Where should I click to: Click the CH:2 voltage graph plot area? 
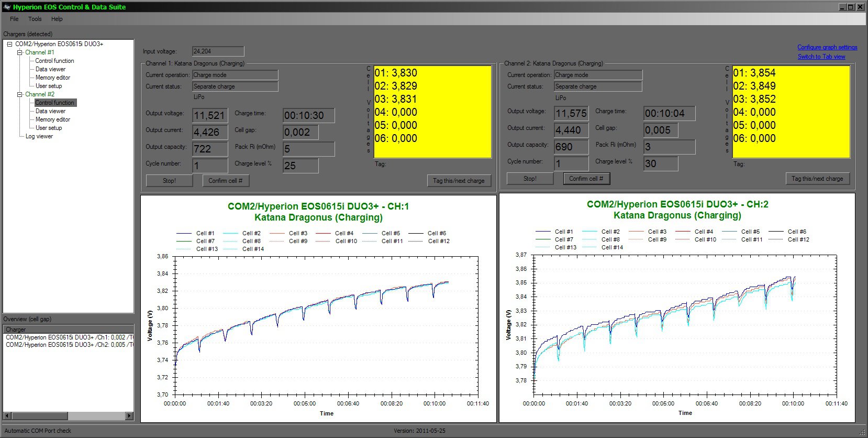point(685,324)
